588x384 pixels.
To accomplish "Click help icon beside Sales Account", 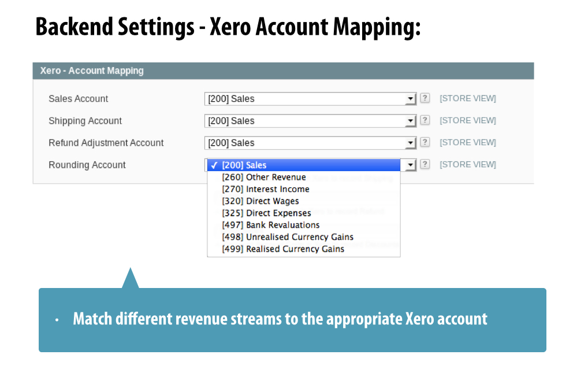I will 425,98.
